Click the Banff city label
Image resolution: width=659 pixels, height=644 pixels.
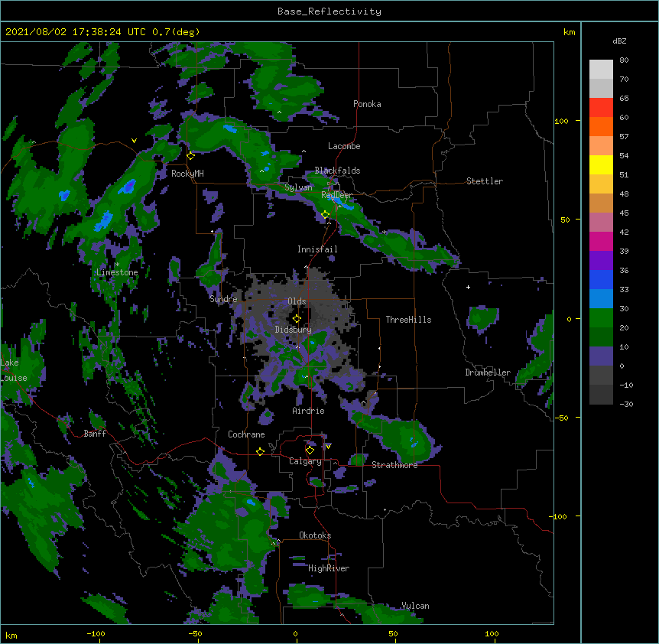coord(95,434)
